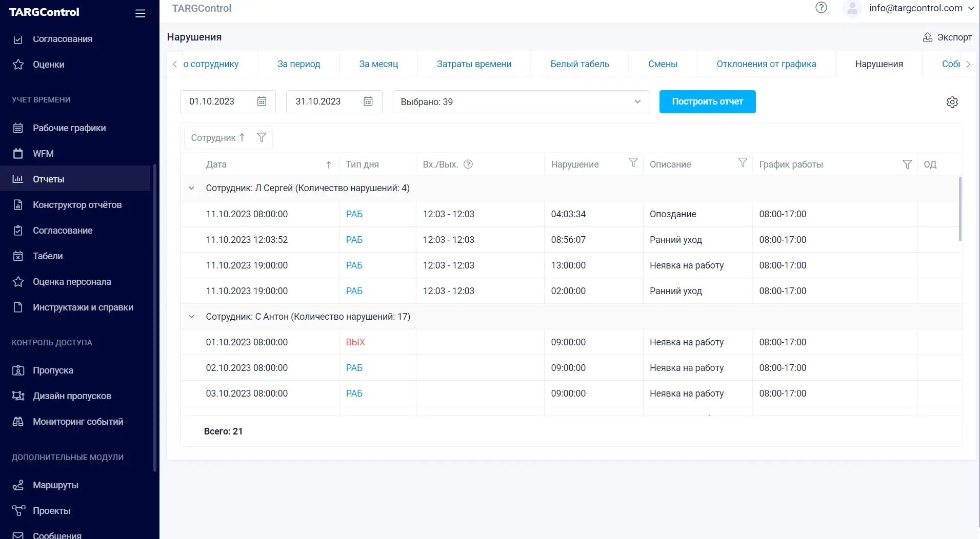Open the Согласования sidebar item
980x539 pixels.
[63, 39]
